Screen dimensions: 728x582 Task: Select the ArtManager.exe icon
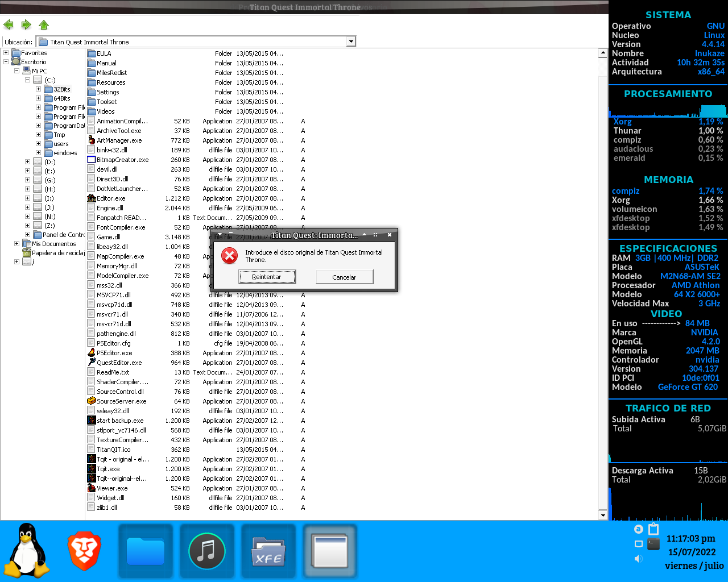tap(92, 140)
